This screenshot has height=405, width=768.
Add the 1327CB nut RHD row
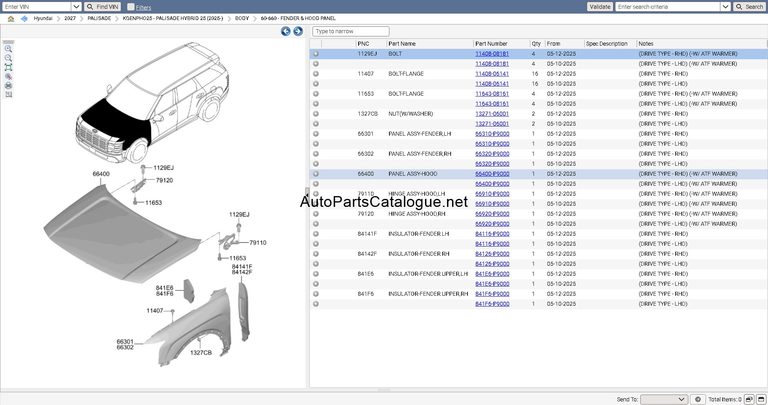pyautogui.click(x=316, y=114)
